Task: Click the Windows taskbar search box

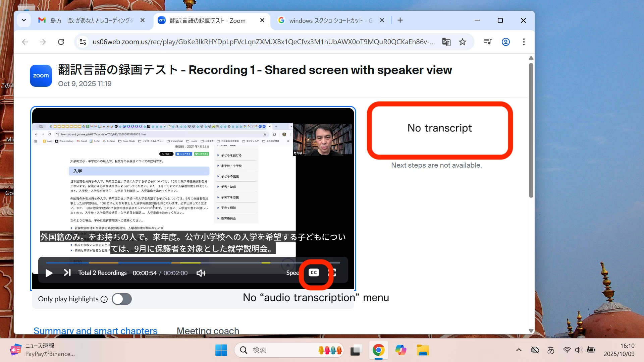Action: [275, 350]
